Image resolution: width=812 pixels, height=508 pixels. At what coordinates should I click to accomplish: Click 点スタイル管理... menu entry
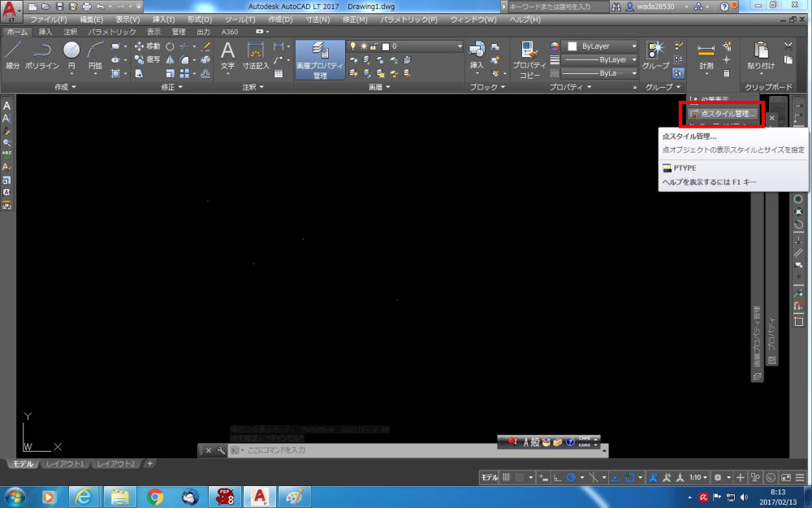click(x=723, y=114)
